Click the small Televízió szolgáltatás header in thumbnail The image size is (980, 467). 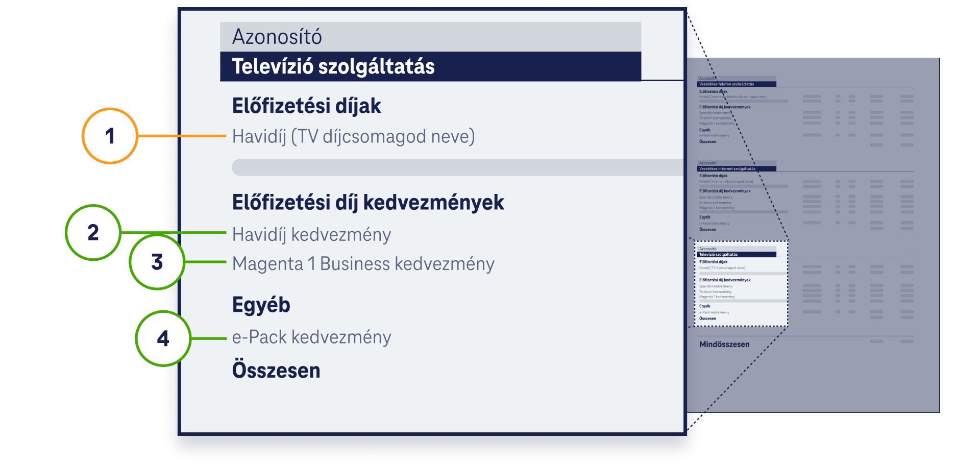coord(718,254)
